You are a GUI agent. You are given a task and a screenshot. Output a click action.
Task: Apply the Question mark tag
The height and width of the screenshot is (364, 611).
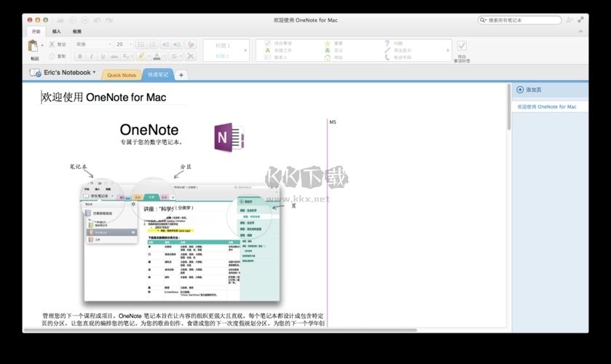click(393, 43)
